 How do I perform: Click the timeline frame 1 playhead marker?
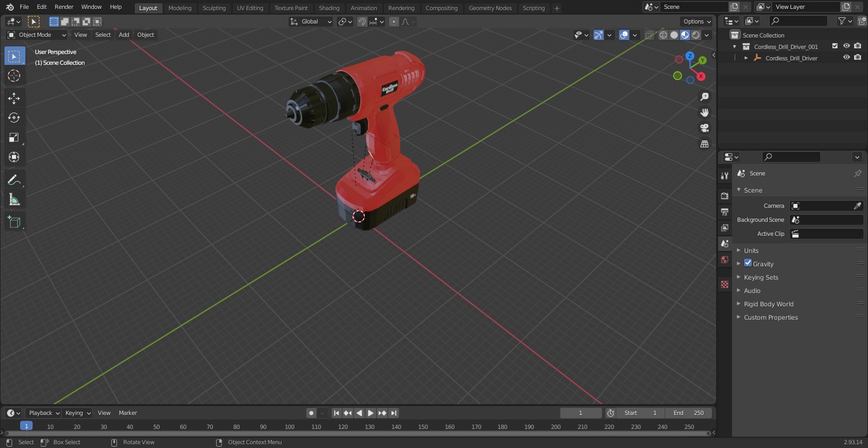pos(26,426)
